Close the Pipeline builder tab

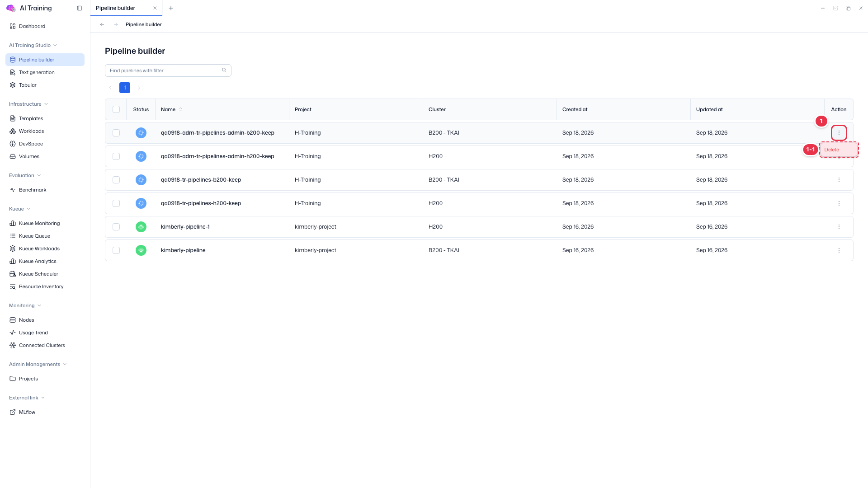click(x=155, y=8)
